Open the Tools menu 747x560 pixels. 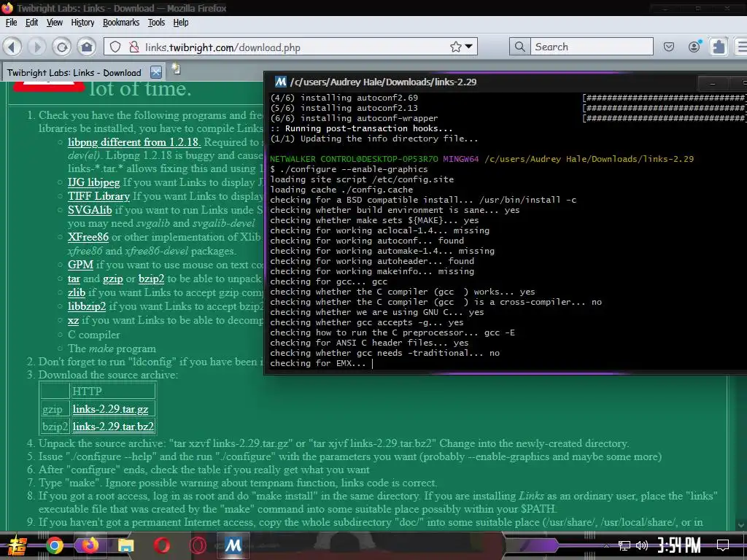coord(156,23)
